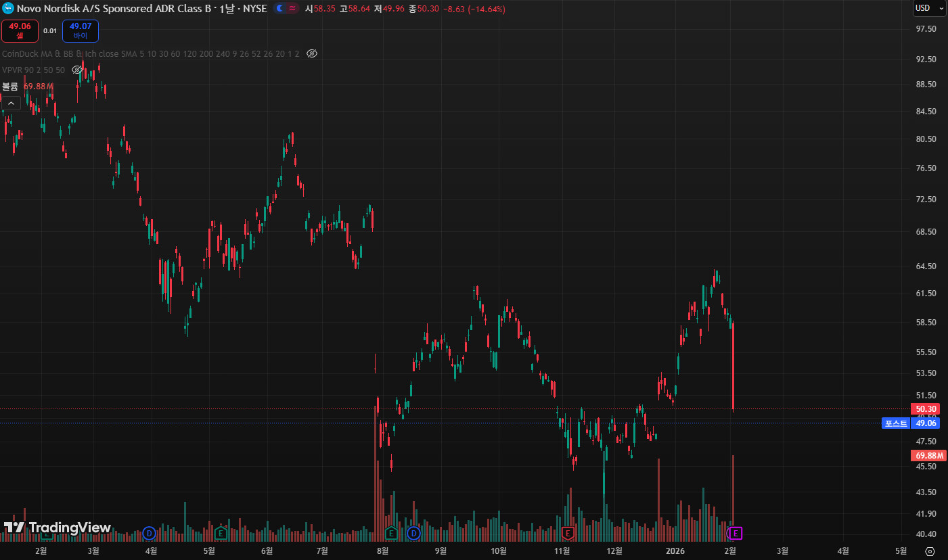This screenshot has height=560, width=948.
Task: Show the hidden VPVR indicator
Action: (77, 70)
